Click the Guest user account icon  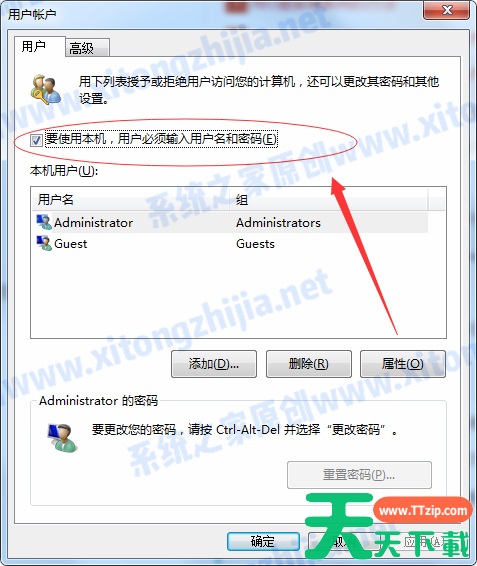(44, 243)
